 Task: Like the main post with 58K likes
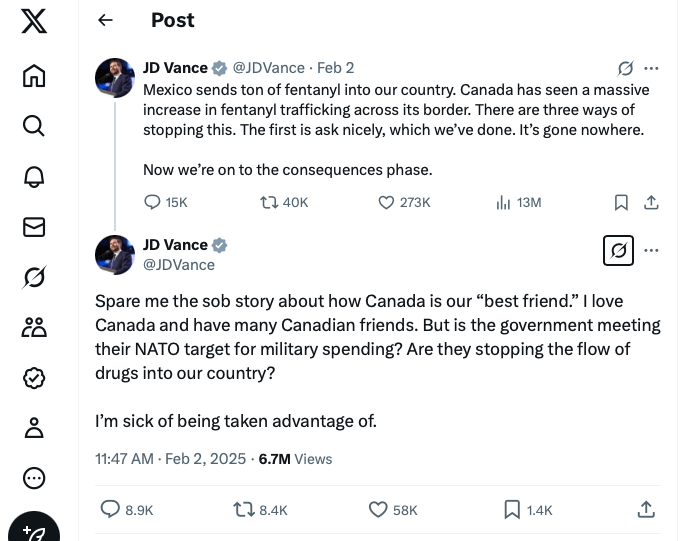[x=378, y=510]
